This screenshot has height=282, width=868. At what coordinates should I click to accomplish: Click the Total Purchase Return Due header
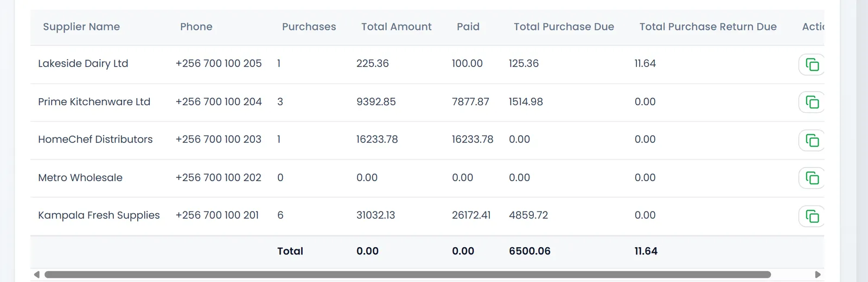(708, 27)
